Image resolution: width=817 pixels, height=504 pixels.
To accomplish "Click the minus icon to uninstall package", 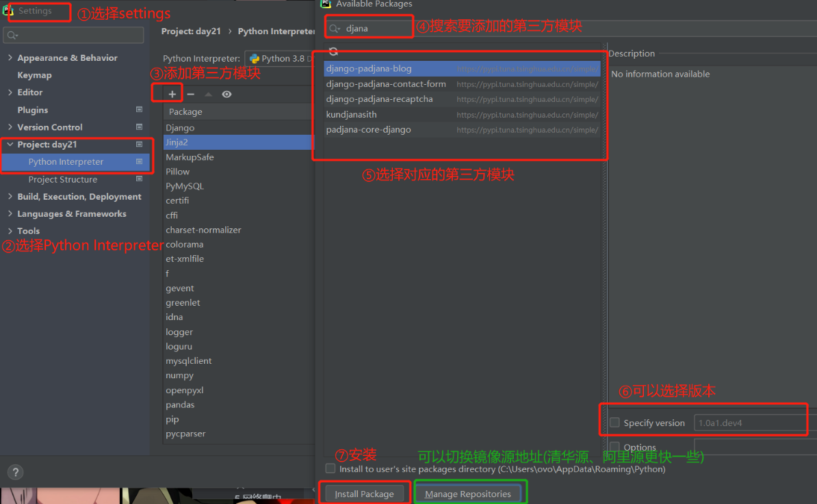I will click(191, 94).
